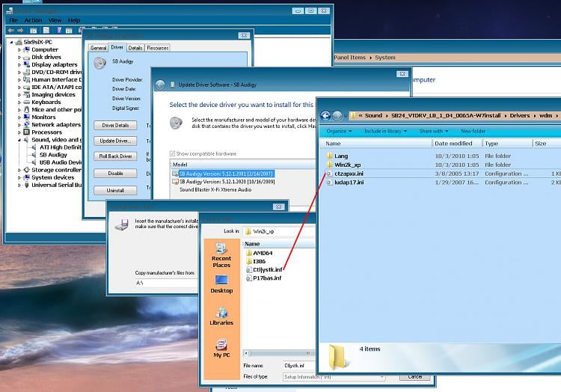Go forward in the wdm Explorer window
The height and width of the screenshot is (392, 561).
click(x=337, y=115)
